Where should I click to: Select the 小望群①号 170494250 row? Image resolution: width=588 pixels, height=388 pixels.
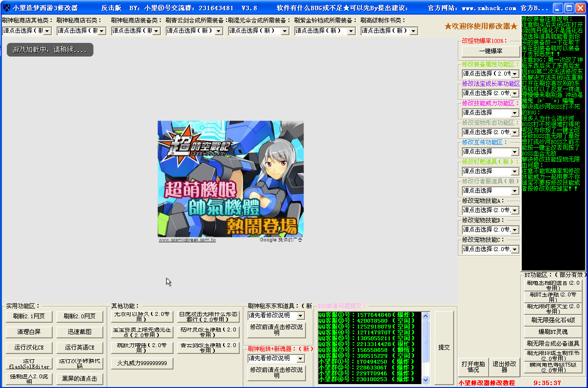(366, 362)
